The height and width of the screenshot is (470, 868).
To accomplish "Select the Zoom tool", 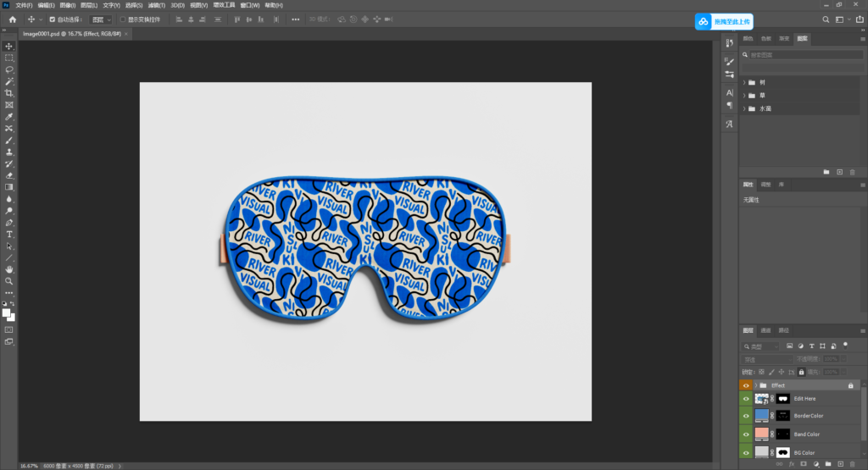I will tap(8, 281).
